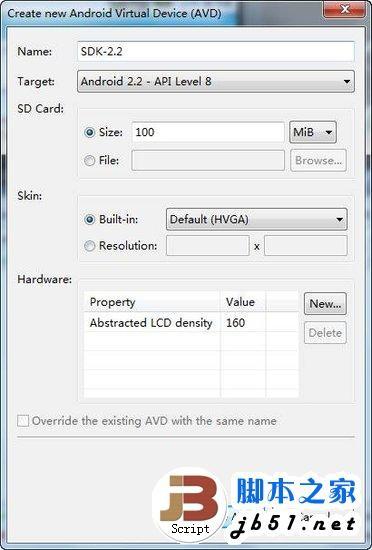372x550 pixels.
Task: Select the Abstracted LCD density row
Action: point(191,323)
